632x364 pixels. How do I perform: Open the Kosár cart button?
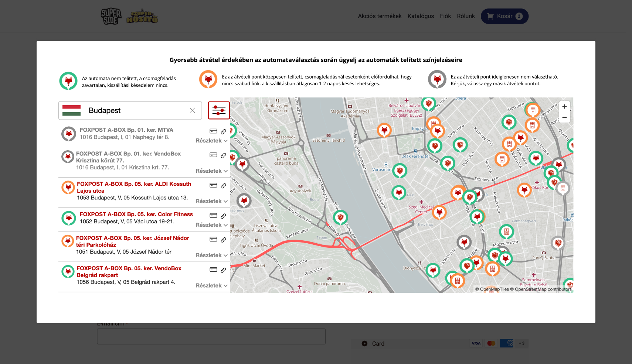(504, 16)
